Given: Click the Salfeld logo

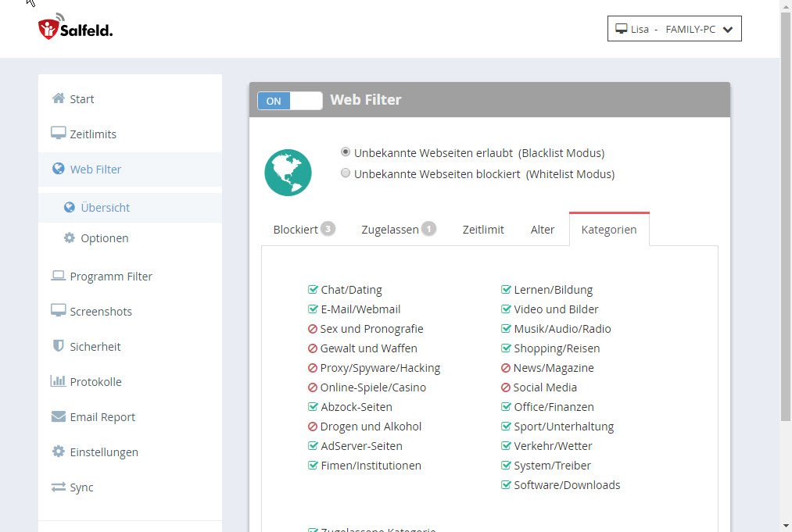Looking at the screenshot, I should tap(75, 29).
